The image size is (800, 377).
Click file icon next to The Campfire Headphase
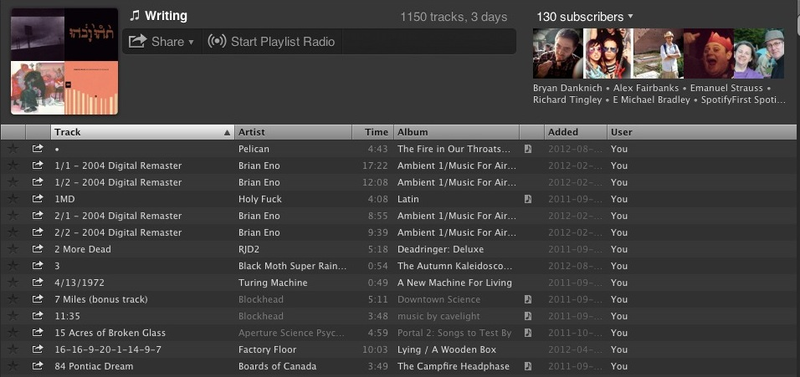pos(528,366)
